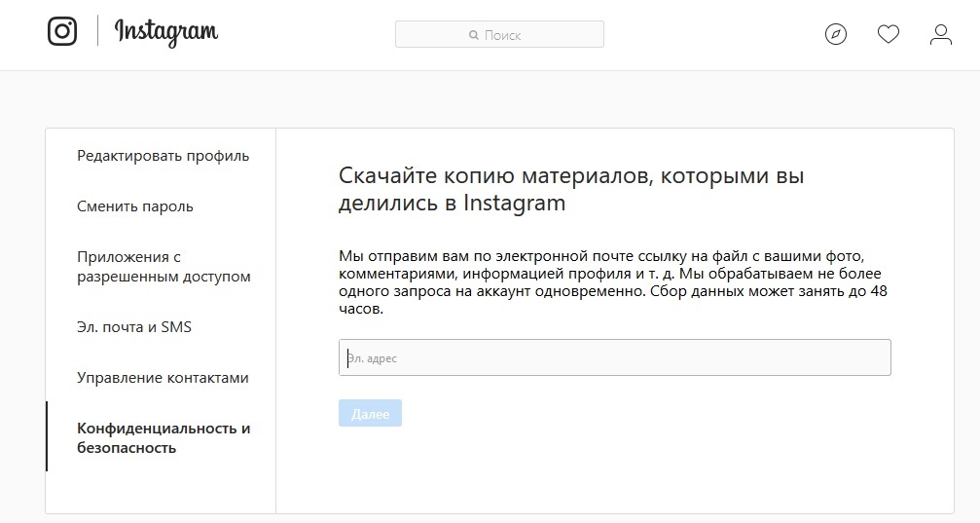Open Управление контактами section
980x523 pixels.
163,378
